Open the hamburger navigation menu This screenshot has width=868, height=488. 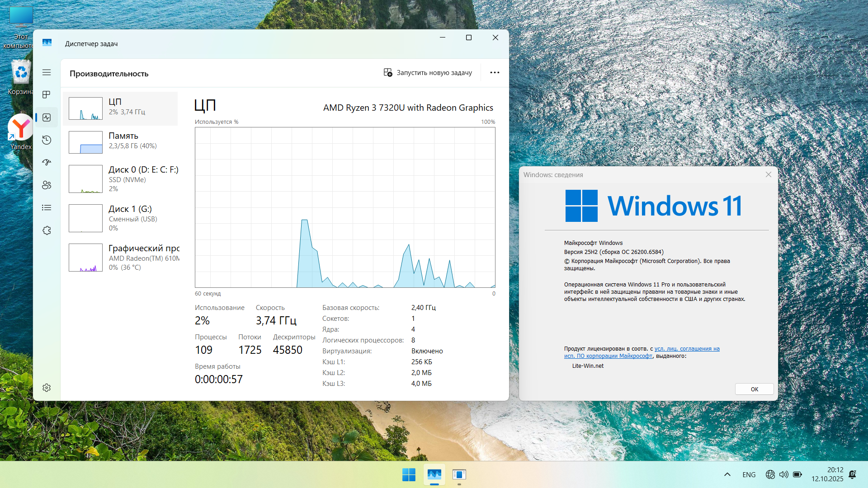coord(47,72)
